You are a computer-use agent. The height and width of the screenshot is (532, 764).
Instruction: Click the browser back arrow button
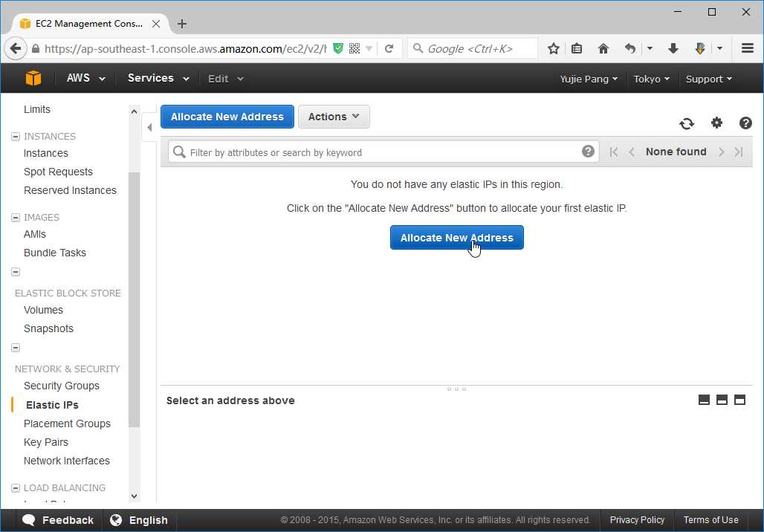click(x=16, y=49)
